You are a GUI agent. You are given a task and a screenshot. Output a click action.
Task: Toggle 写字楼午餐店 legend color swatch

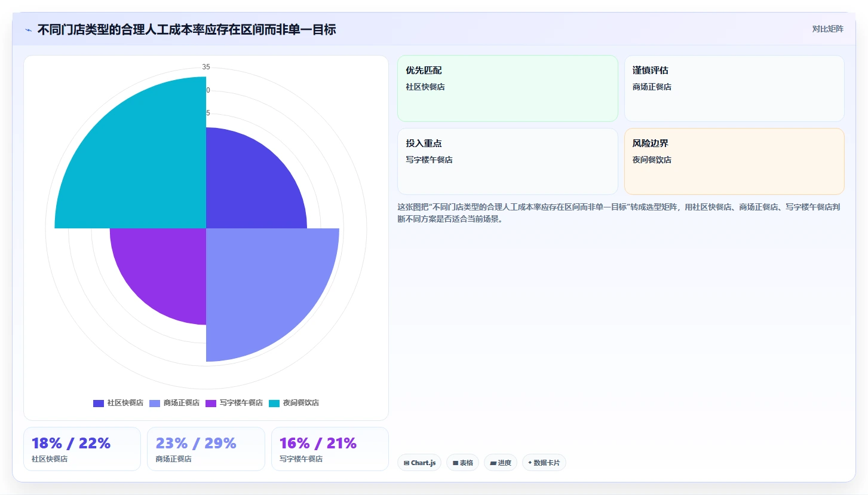point(211,403)
